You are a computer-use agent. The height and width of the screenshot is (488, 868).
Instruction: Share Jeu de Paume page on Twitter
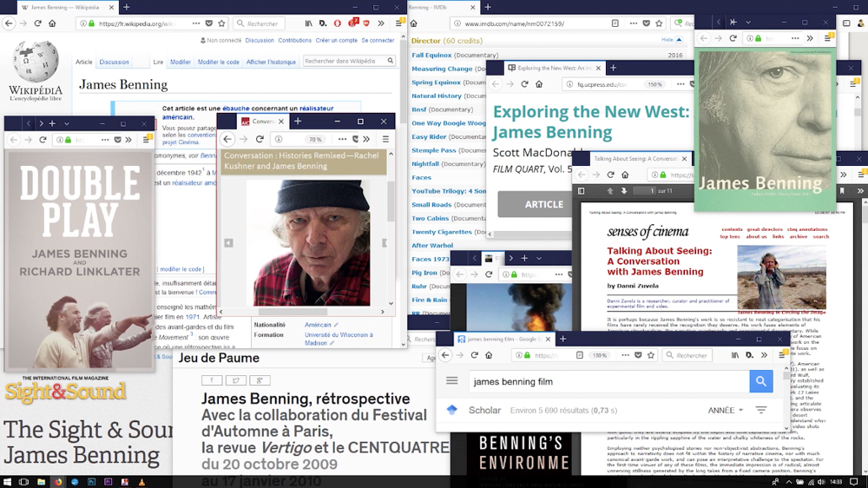pyautogui.click(x=236, y=380)
